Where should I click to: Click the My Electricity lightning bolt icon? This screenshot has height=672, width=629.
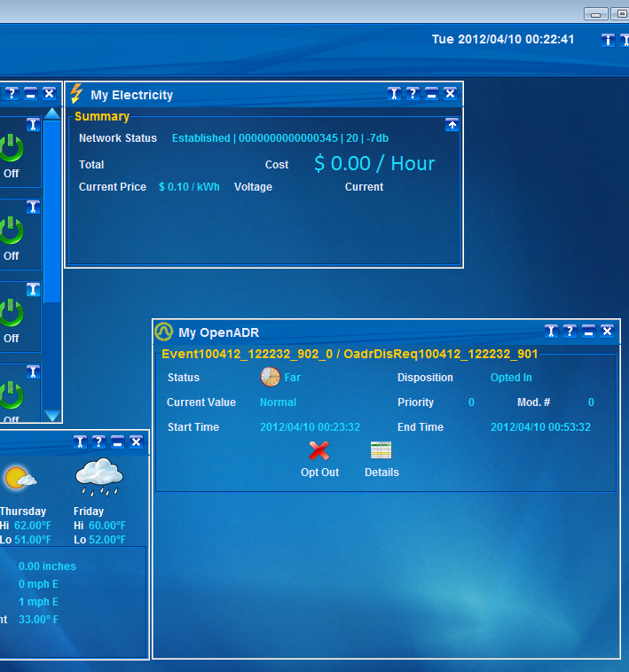pos(76,94)
